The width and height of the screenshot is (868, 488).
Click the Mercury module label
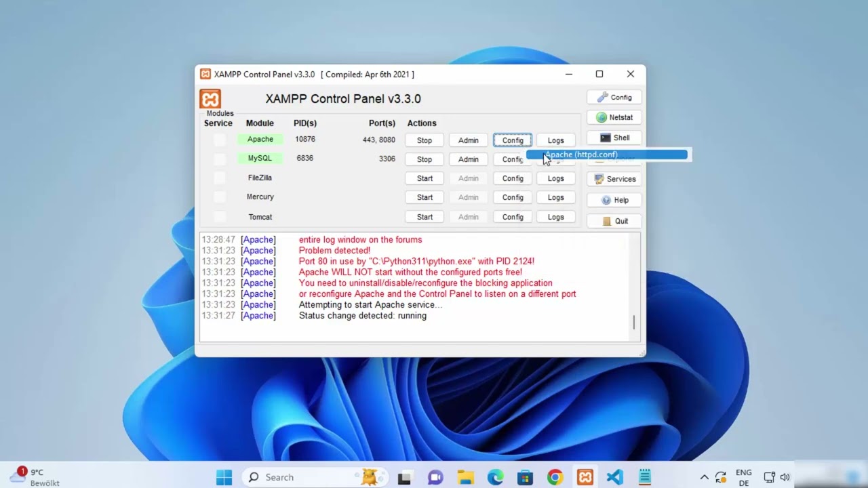coord(260,197)
